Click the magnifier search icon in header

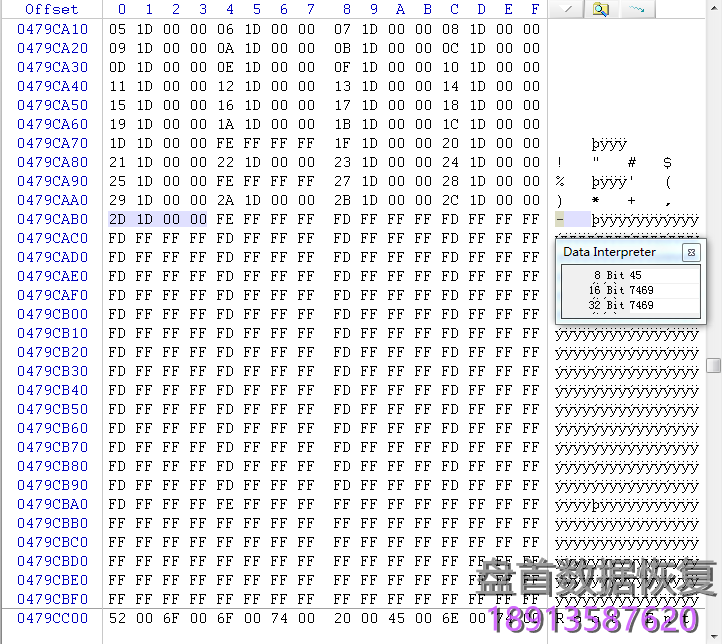coord(600,9)
